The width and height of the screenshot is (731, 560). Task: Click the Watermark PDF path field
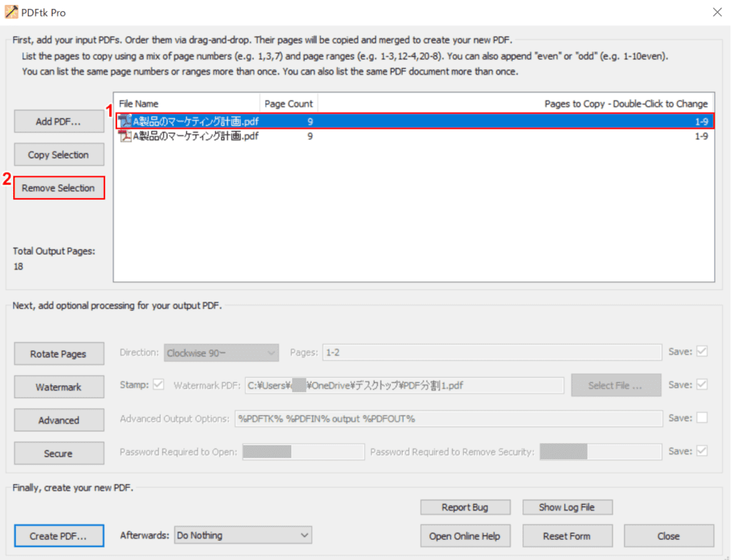(x=404, y=385)
